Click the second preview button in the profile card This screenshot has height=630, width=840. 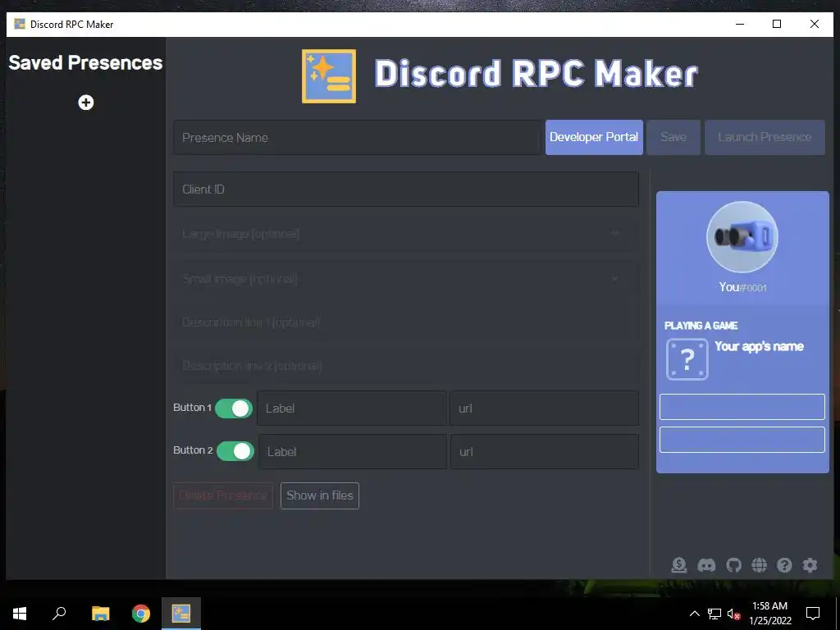click(x=742, y=440)
